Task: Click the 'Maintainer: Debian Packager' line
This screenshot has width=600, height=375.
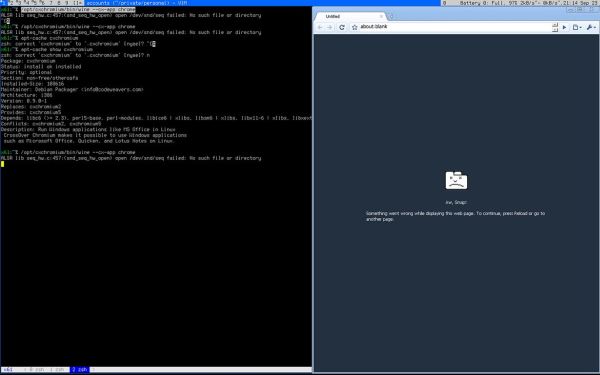Action: [72, 90]
